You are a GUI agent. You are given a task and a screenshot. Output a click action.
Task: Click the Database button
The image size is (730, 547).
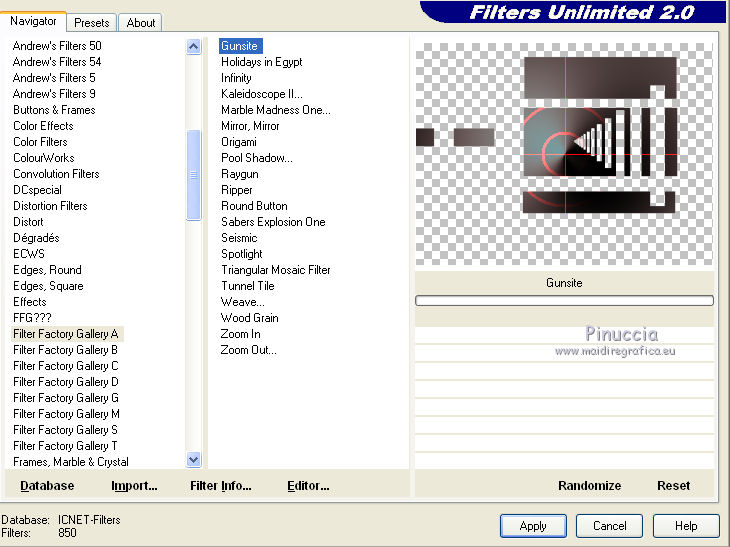(47, 486)
